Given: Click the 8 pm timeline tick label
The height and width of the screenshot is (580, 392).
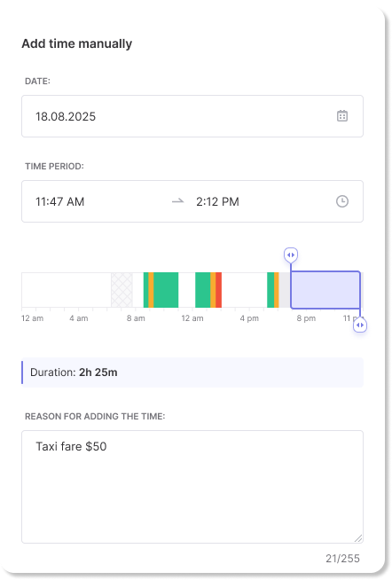Looking at the screenshot, I should pos(306,318).
